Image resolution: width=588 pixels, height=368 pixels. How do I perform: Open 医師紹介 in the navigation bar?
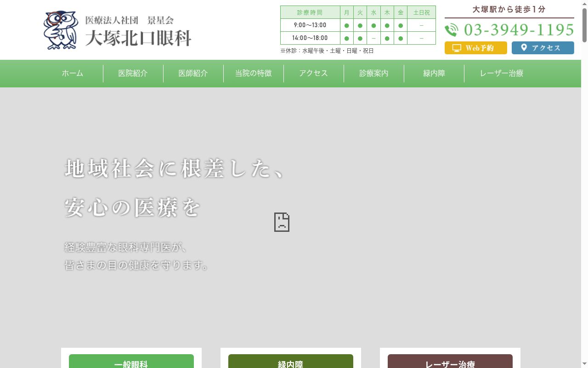pos(193,74)
